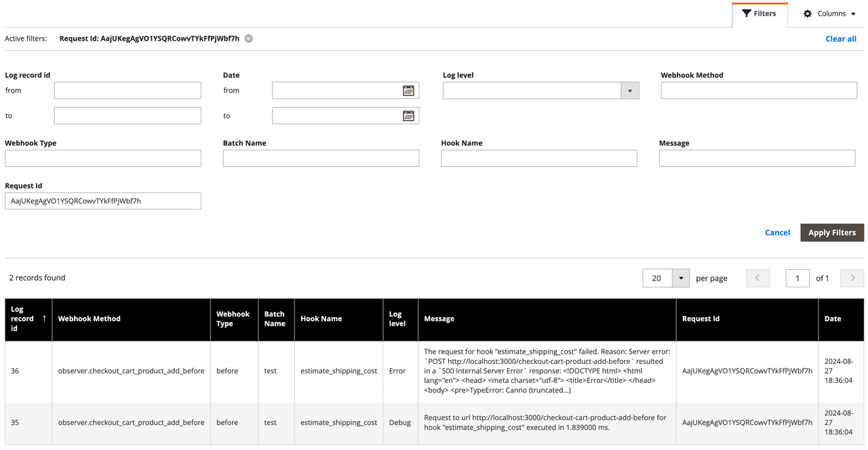
Task: Sort by Batch Name column header
Action: (276, 319)
